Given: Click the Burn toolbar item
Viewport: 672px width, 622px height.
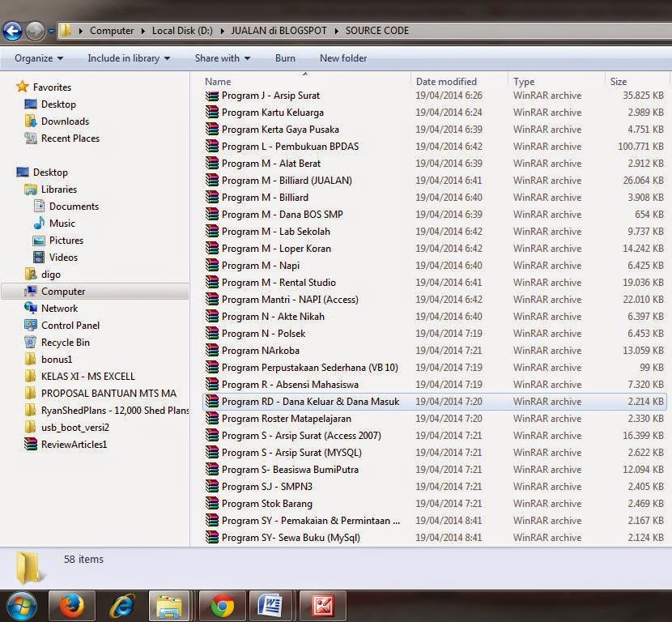Looking at the screenshot, I should tap(285, 58).
